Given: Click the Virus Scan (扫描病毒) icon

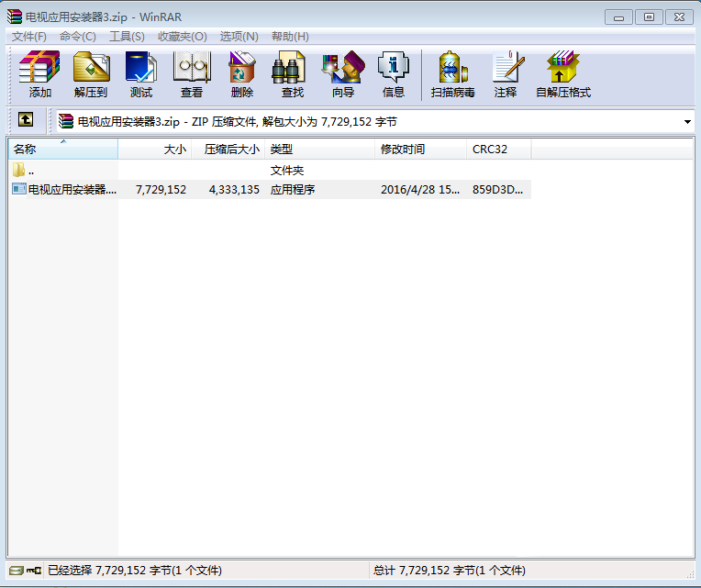Looking at the screenshot, I should coord(453,67).
